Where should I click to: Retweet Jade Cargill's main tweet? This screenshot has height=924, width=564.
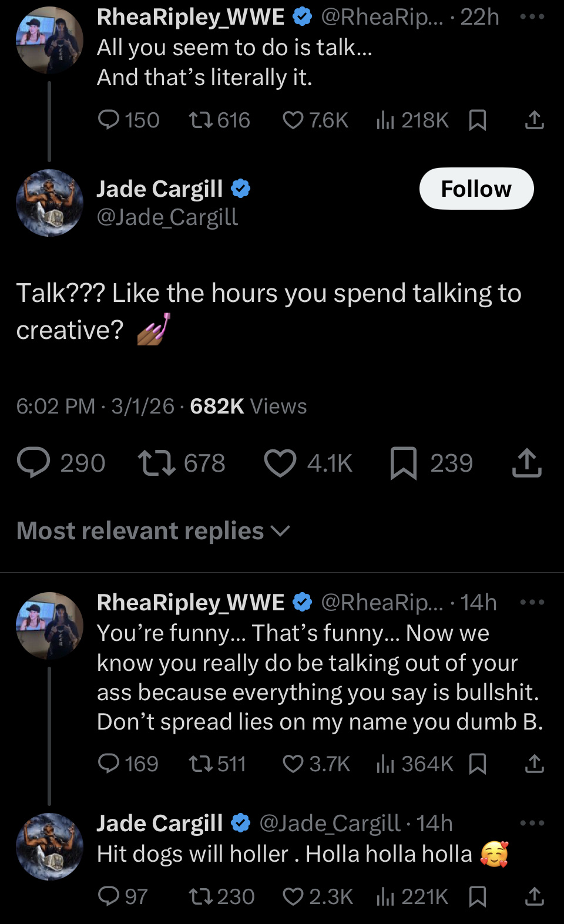pyautogui.click(x=156, y=463)
